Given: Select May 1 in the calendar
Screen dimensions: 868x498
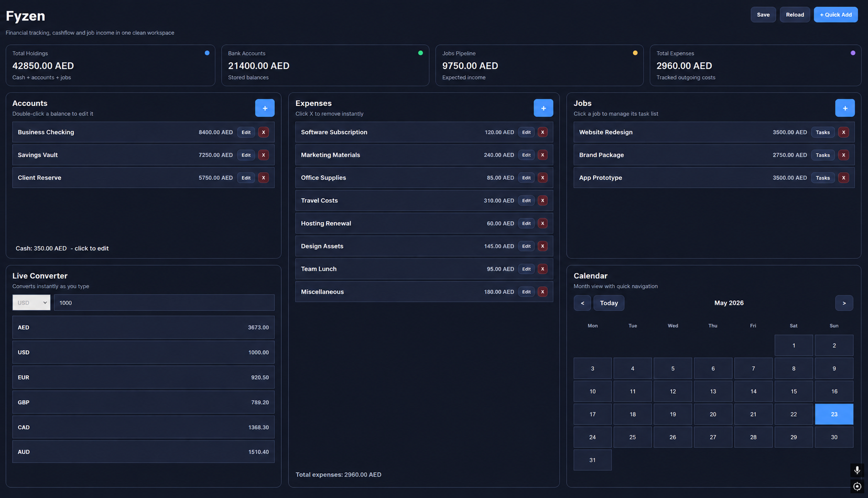Looking at the screenshot, I should click(x=794, y=345).
